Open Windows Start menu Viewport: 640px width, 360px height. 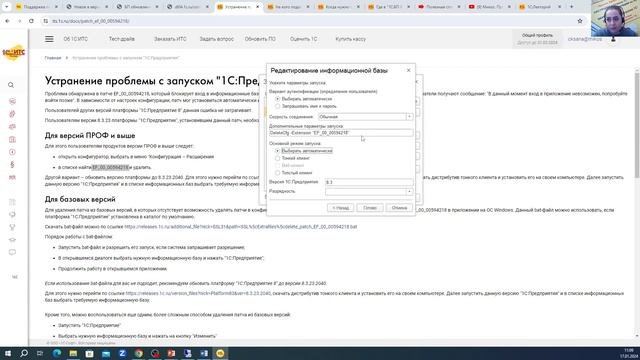point(7,353)
